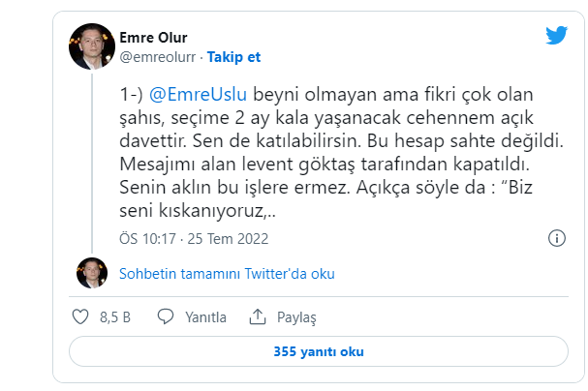Open Emre Olur's large profile avatar
Screen dimensions: 588x391
tap(92, 46)
